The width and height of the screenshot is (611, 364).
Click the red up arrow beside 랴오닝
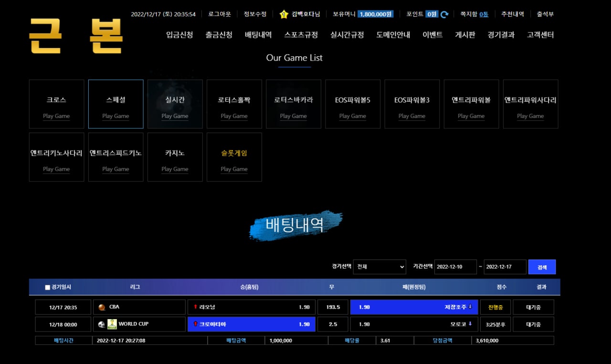[x=195, y=307]
